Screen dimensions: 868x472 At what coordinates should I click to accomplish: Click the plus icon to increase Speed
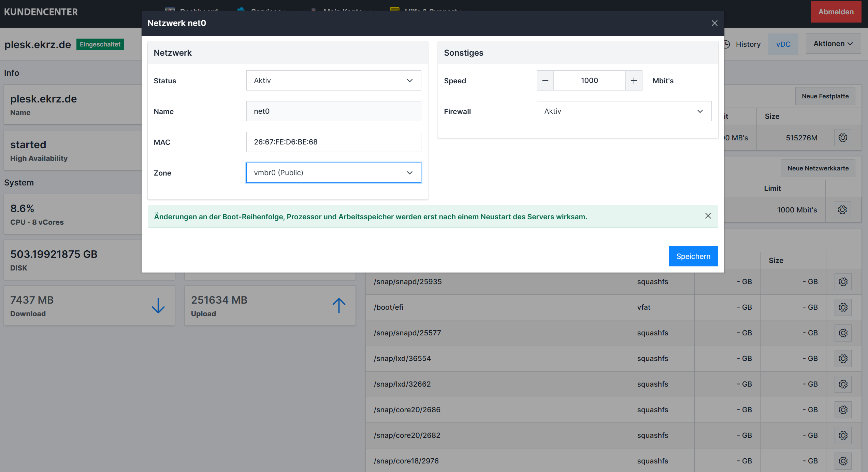pyautogui.click(x=634, y=81)
